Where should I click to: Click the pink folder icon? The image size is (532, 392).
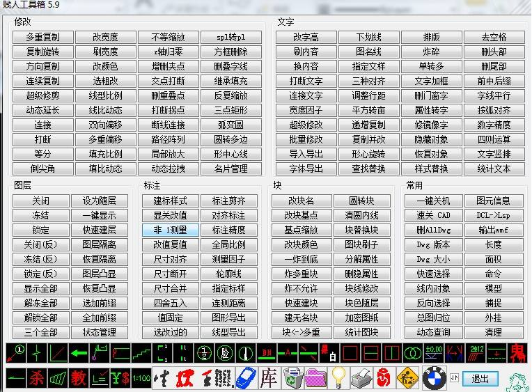click(315, 378)
